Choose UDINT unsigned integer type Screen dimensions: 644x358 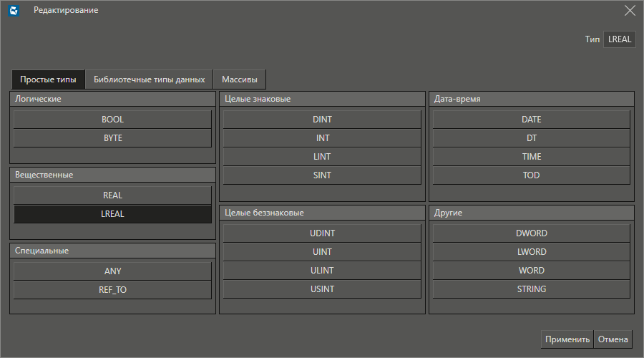[322, 233]
